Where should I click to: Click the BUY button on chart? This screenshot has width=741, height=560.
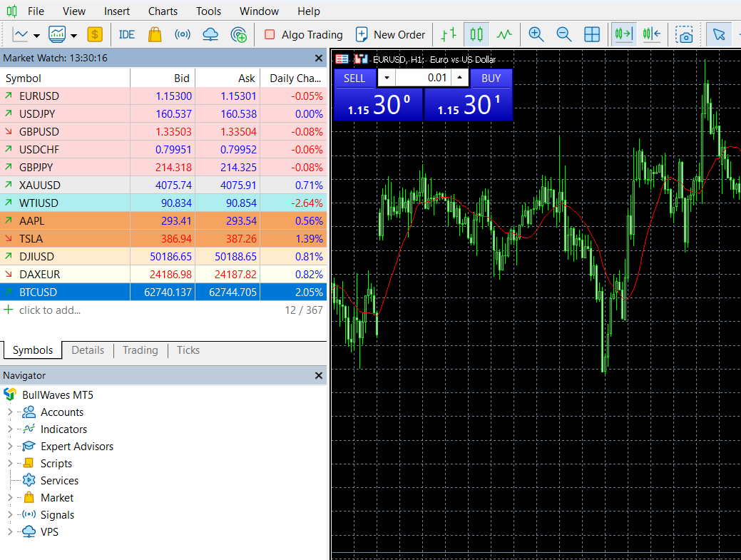(x=491, y=78)
